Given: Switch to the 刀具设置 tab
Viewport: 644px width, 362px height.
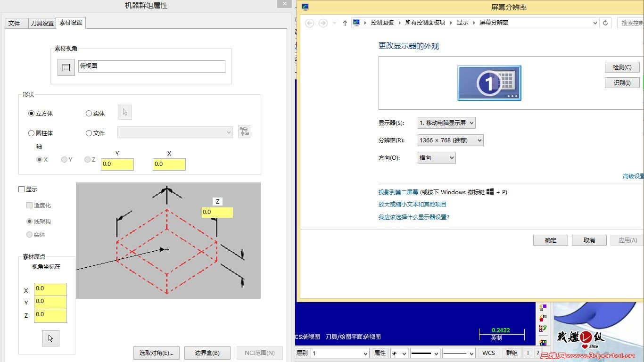Looking at the screenshot, I should (x=41, y=22).
